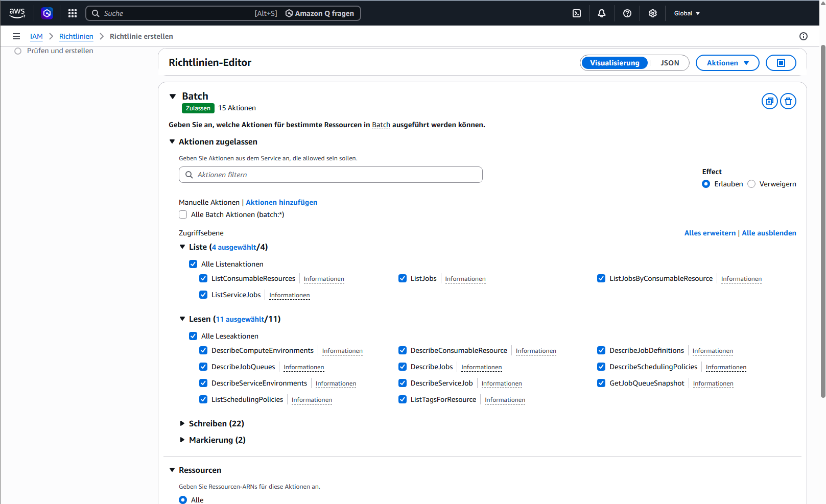Switch to the Visualisierung tab
Image resolution: width=826 pixels, height=504 pixels.
(x=615, y=63)
